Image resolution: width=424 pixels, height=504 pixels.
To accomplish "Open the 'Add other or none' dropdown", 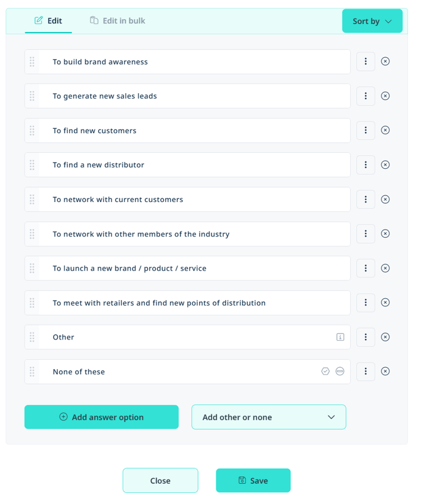I will click(269, 417).
